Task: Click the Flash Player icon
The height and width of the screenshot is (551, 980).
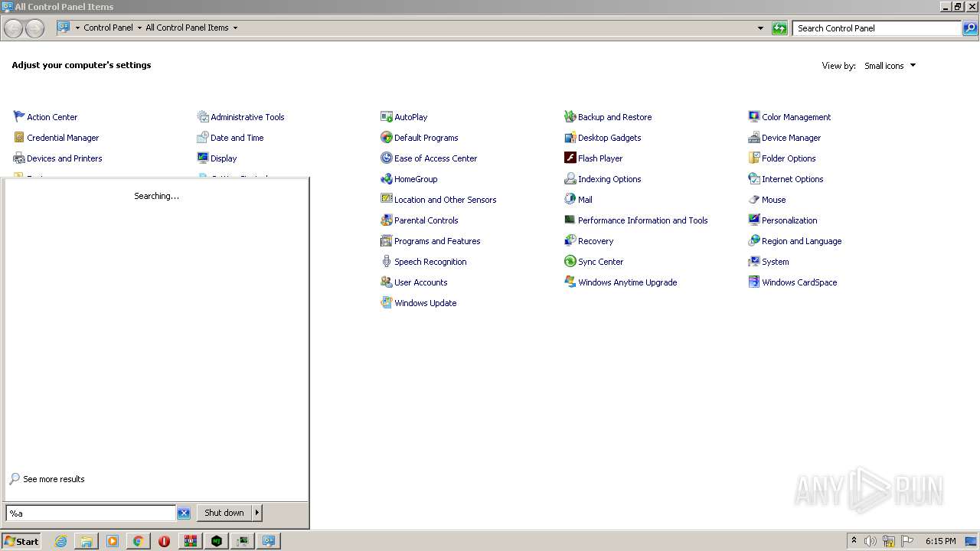Action: click(570, 158)
